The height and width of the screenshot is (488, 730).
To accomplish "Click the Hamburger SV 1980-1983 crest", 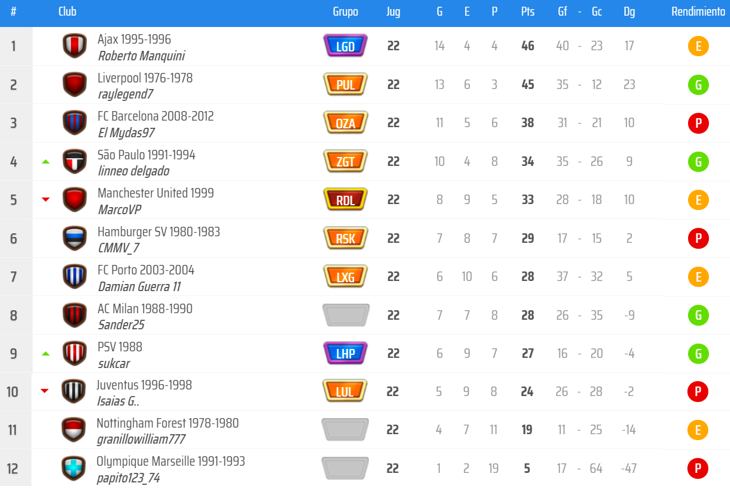I will tap(75, 238).
